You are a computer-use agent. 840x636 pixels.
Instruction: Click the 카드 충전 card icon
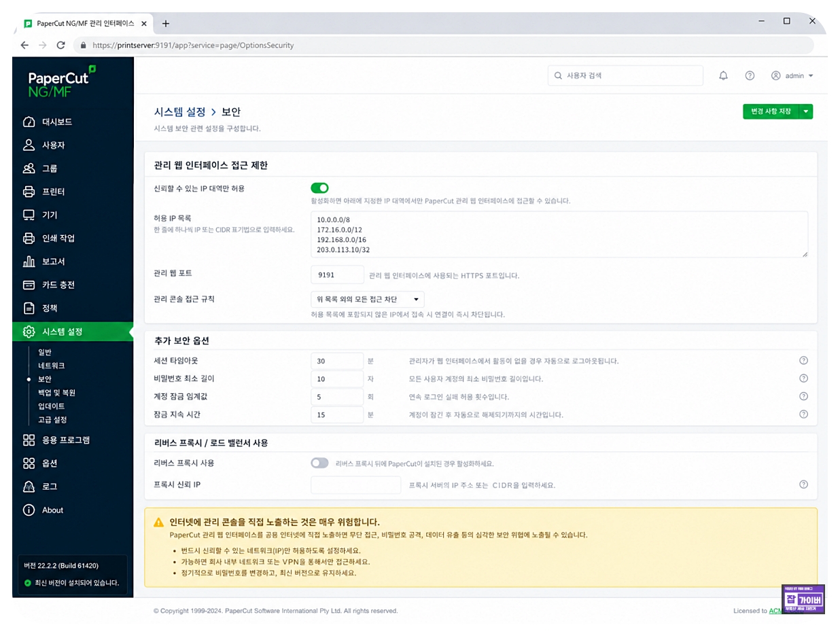[29, 285]
